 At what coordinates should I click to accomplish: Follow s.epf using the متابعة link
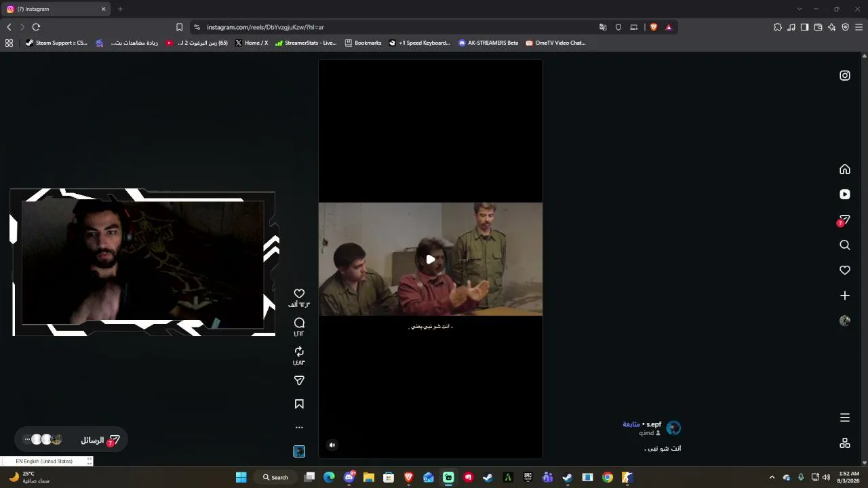631,424
